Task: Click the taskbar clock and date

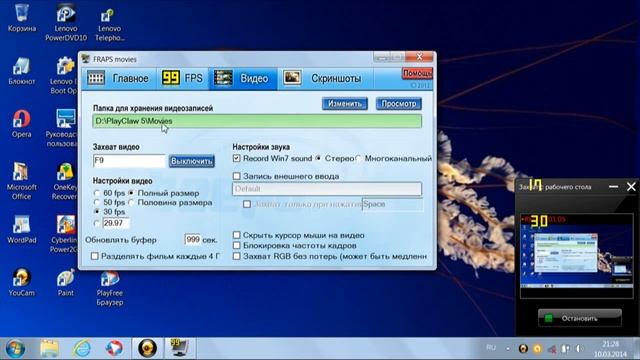Action: point(610,349)
